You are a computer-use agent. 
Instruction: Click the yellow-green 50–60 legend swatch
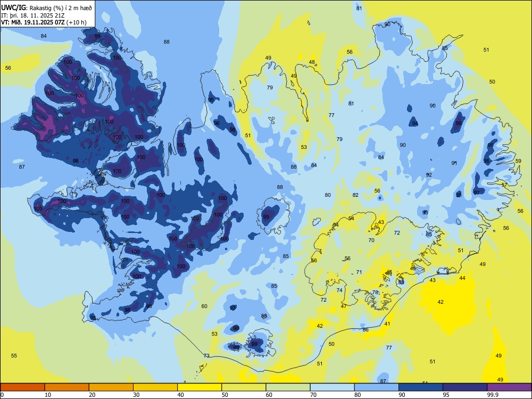click(x=244, y=387)
